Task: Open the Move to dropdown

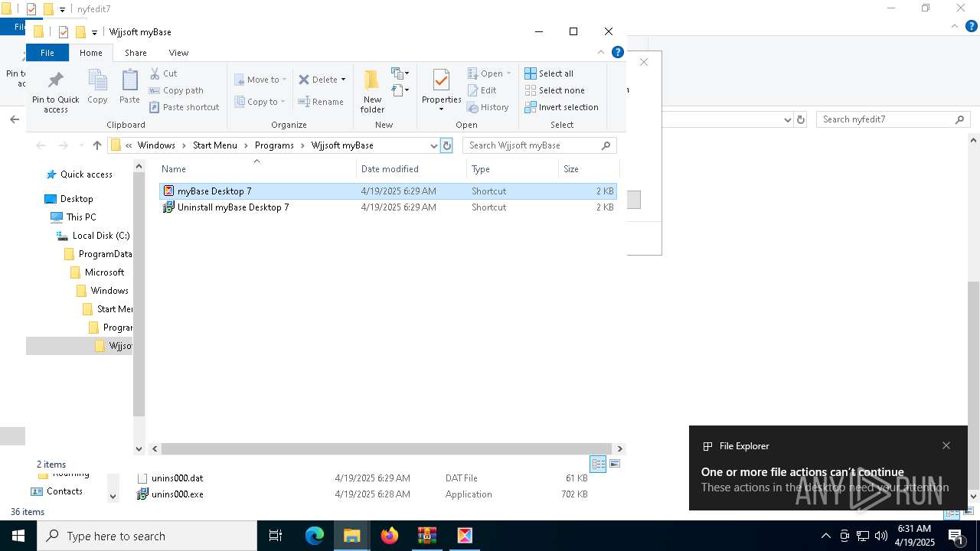Action: 260,80
